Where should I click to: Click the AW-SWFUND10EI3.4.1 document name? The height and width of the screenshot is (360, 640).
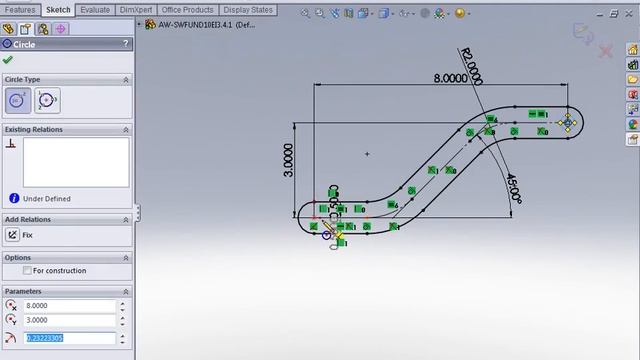tap(207, 25)
